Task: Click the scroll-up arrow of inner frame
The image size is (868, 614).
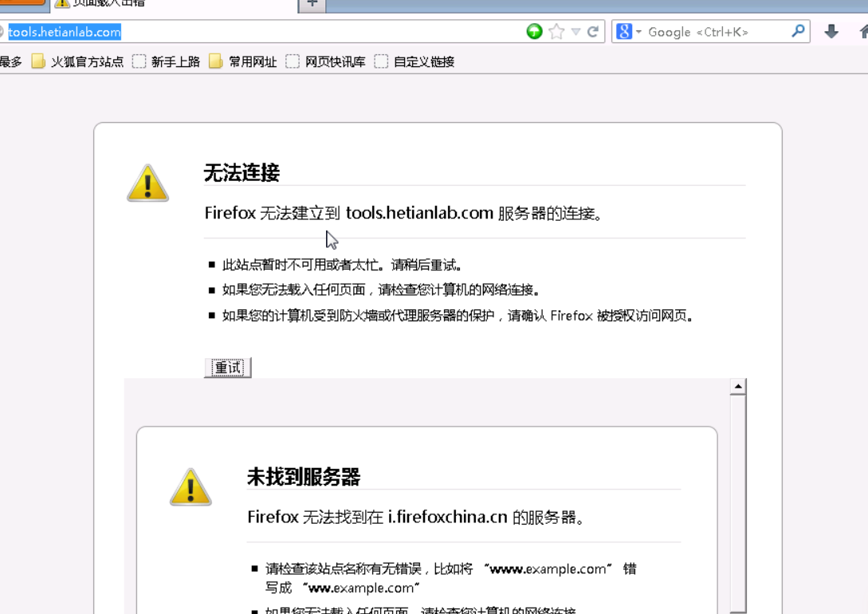Action: (x=738, y=387)
